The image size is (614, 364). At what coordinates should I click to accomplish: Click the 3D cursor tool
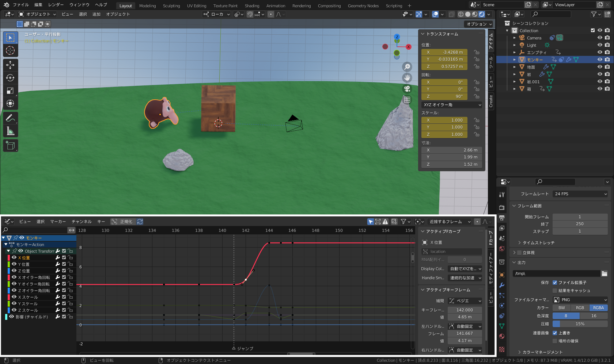10,50
